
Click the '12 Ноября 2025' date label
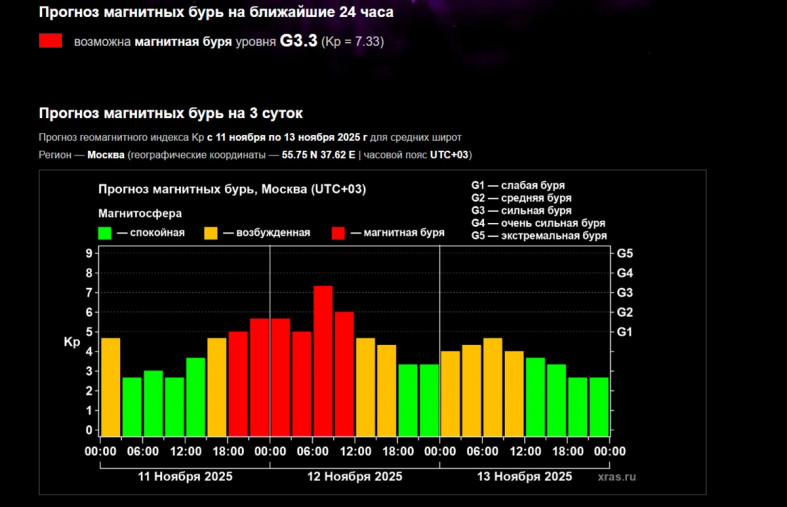355,477
